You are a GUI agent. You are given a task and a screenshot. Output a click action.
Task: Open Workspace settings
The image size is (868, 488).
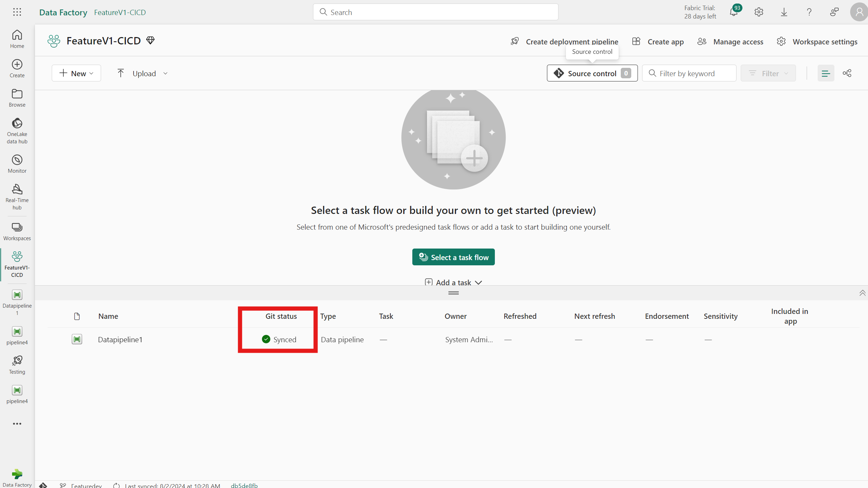(817, 42)
